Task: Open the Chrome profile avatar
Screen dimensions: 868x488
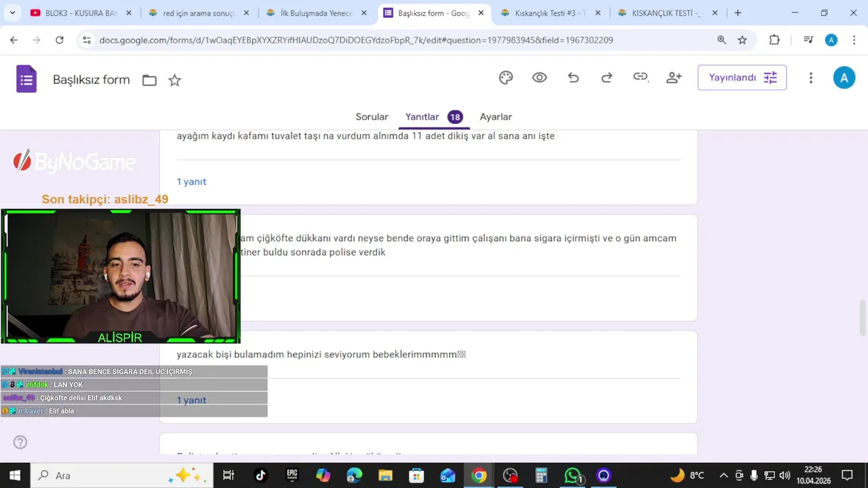Action: (831, 40)
